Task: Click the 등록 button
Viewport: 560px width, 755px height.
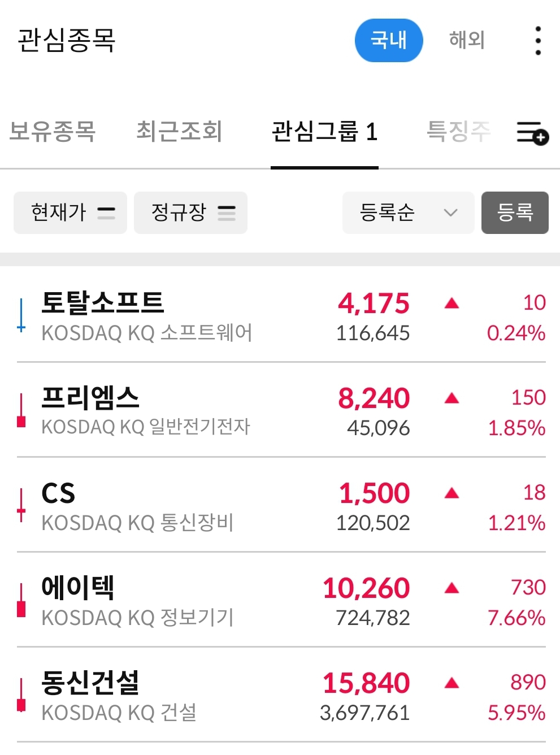Action: tap(515, 212)
